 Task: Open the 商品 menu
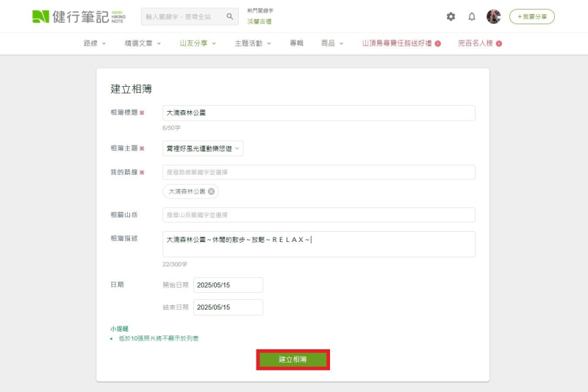332,43
